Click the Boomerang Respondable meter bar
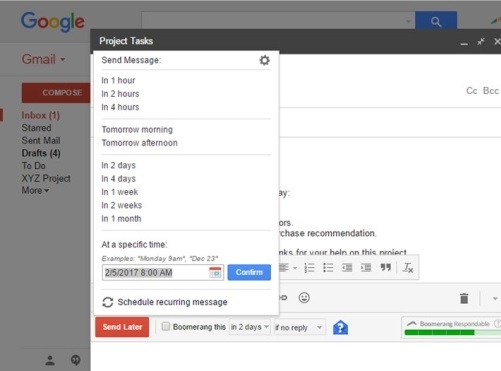The height and width of the screenshot is (371, 501). (x=453, y=332)
